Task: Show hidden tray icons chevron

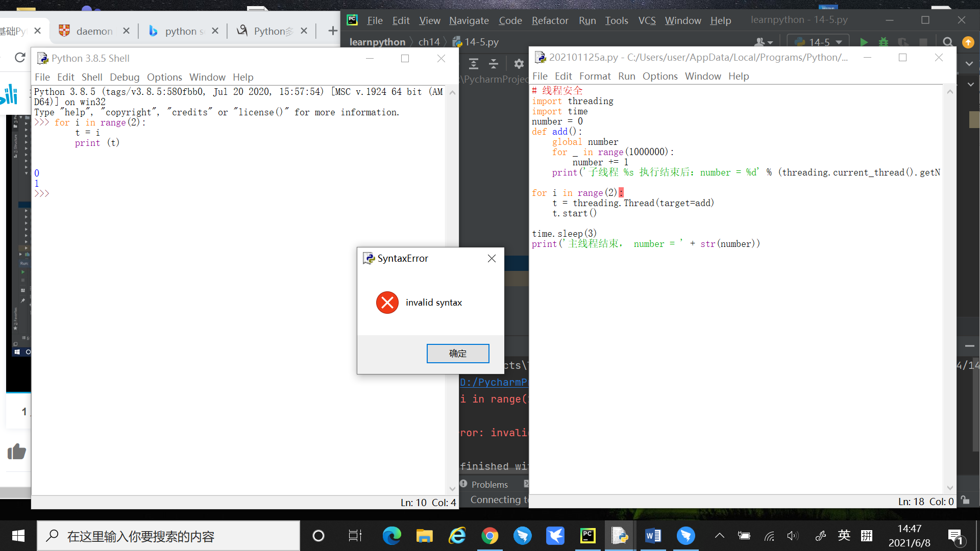Action: point(719,536)
